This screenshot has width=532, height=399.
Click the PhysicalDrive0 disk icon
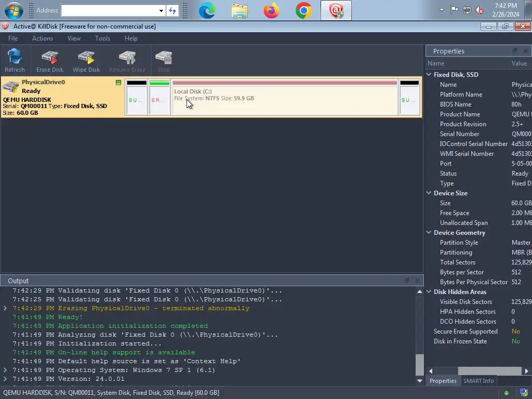point(10,87)
